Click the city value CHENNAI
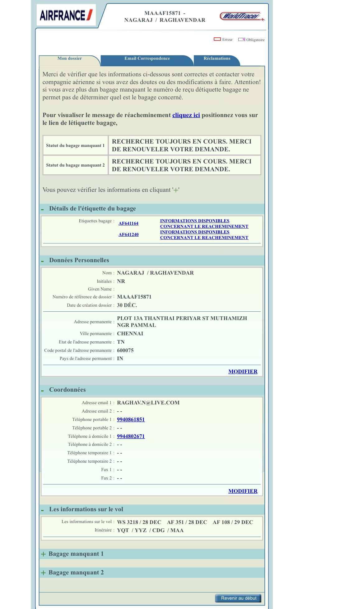The width and height of the screenshot is (364, 609). pyautogui.click(x=130, y=333)
